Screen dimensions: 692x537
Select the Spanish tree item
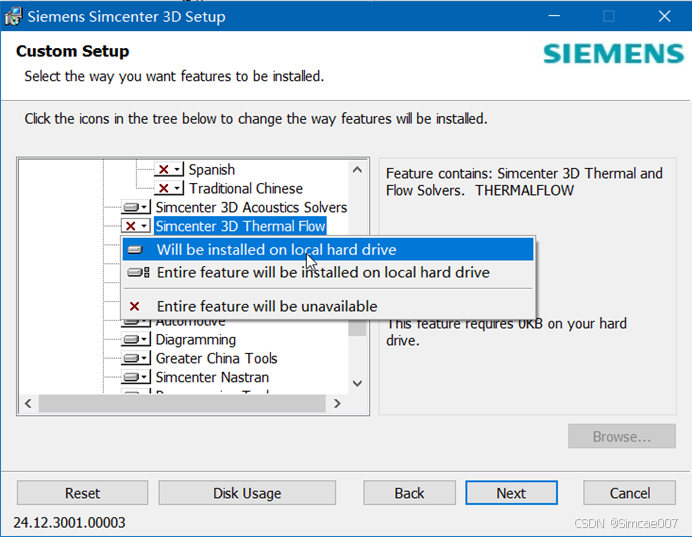[212, 169]
